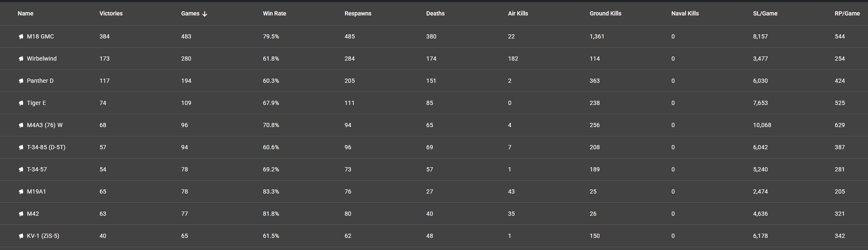The image size is (868, 250).
Task: Sort by the Ground Kills header
Action: pos(605,13)
